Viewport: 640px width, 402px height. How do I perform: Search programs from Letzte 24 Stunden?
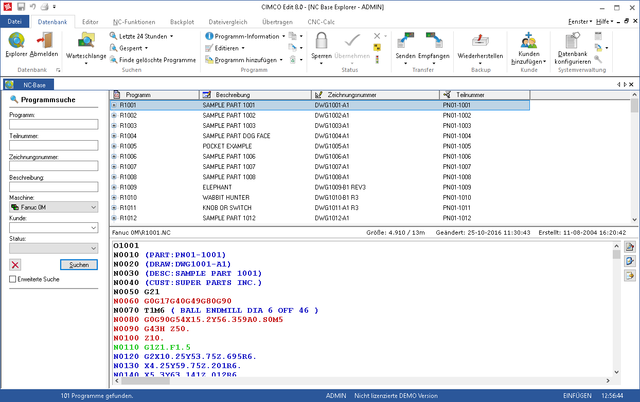click(143, 36)
